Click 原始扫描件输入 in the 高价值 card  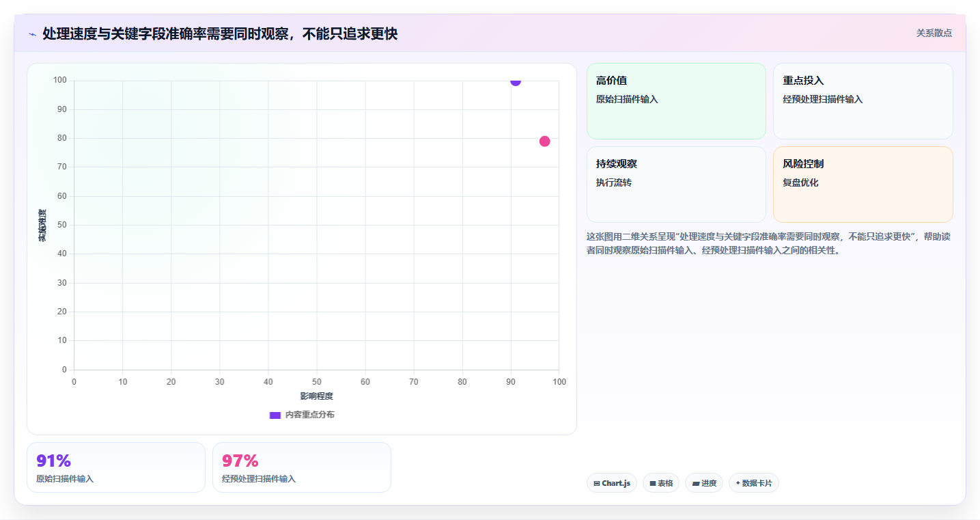tap(627, 99)
